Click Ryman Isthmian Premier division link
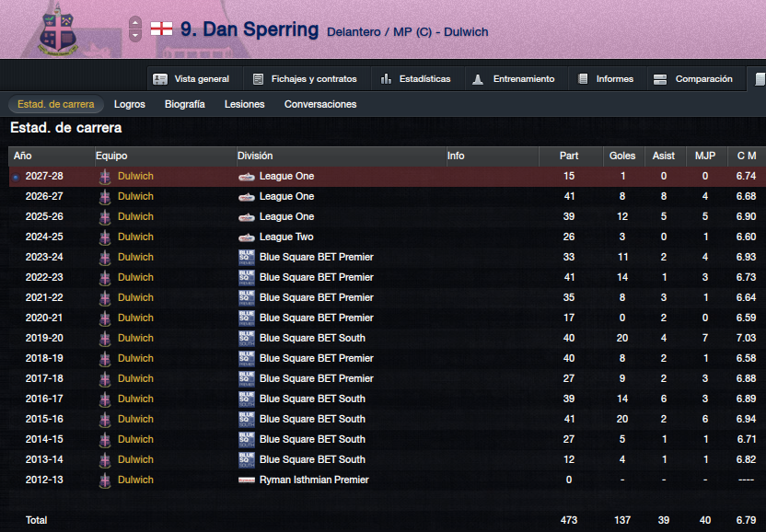The width and height of the screenshot is (766, 532). tap(314, 480)
